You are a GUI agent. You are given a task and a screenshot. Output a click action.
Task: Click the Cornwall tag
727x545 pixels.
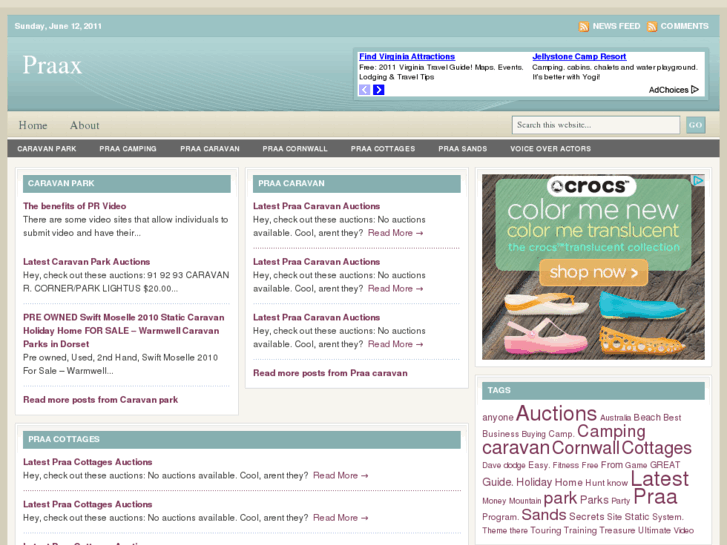pyautogui.click(x=586, y=448)
